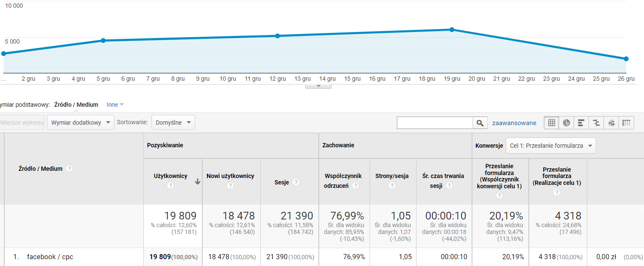Screen dimensions: 644x266
Task: Select the comparison view icon
Action: point(596,123)
